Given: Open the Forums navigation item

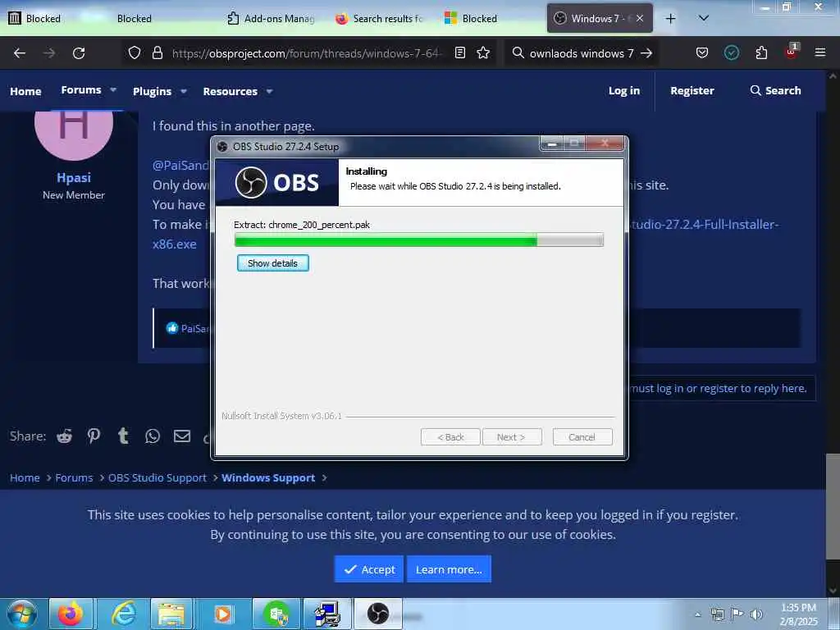Looking at the screenshot, I should (x=81, y=90).
